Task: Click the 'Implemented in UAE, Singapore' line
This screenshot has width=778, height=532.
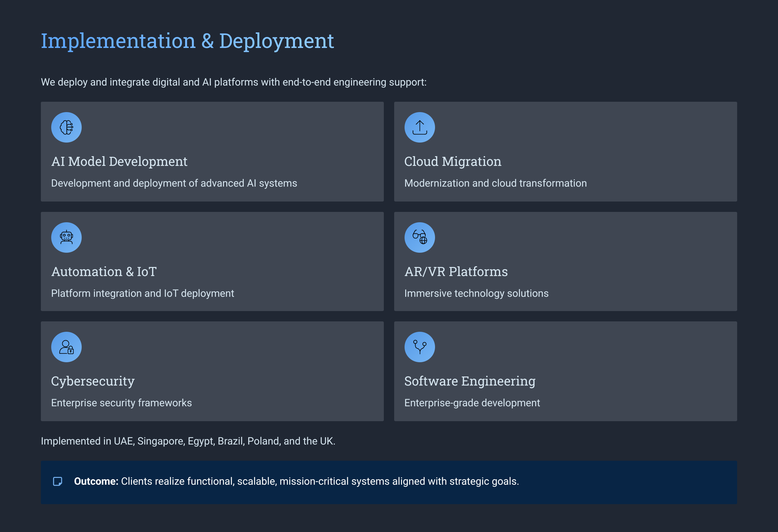Action: [x=188, y=441]
